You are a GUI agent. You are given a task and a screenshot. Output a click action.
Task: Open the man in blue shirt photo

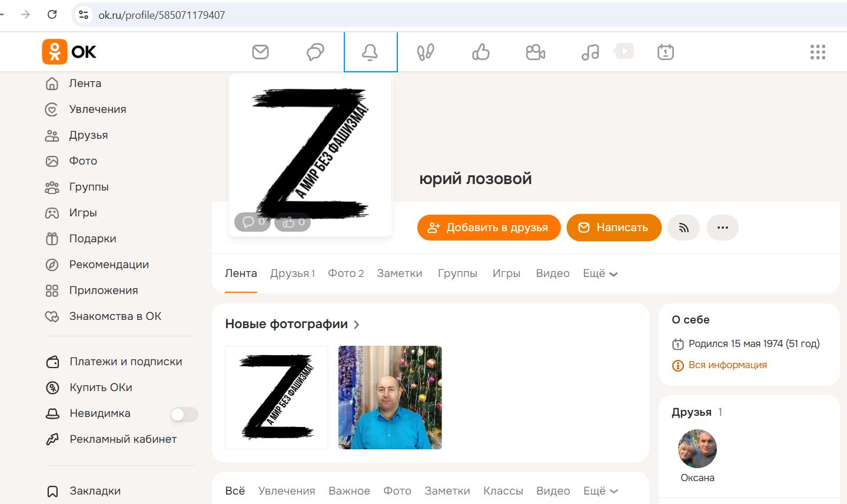[x=390, y=398]
